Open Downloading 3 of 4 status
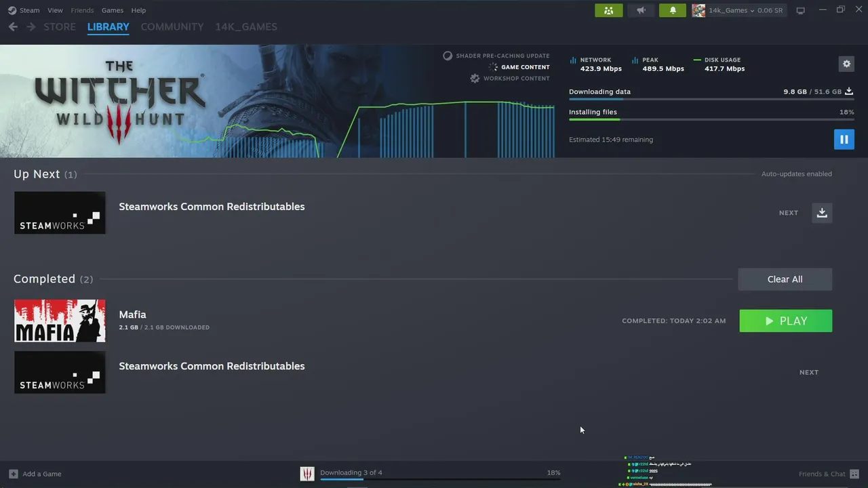Screen dimensions: 868x488 (351, 472)
